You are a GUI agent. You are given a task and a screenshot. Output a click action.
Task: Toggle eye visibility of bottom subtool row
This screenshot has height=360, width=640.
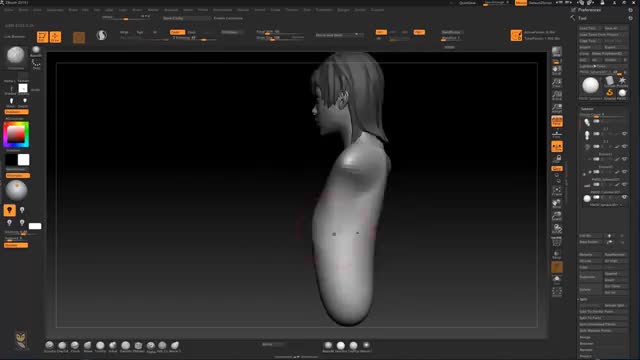pos(624,198)
